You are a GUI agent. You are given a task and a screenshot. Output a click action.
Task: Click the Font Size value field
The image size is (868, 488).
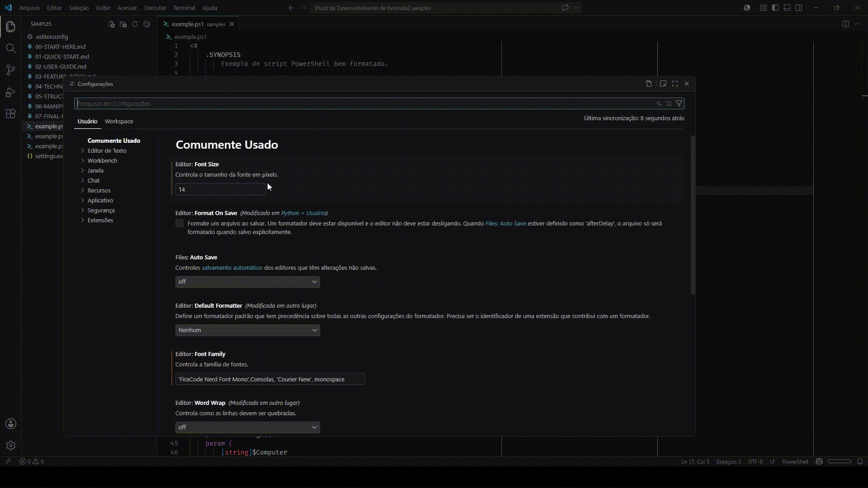(x=220, y=189)
